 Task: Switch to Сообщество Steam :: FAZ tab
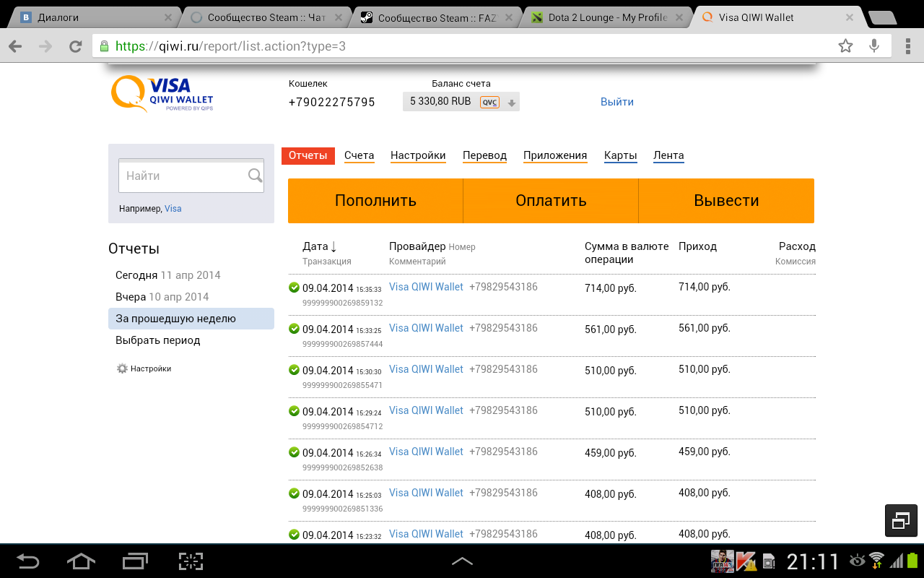[437, 17]
